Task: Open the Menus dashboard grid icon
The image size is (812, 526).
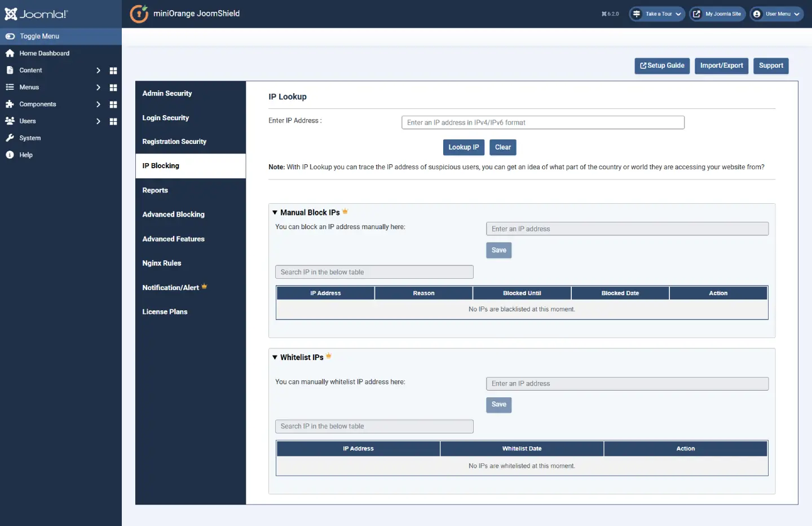Action: point(113,87)
